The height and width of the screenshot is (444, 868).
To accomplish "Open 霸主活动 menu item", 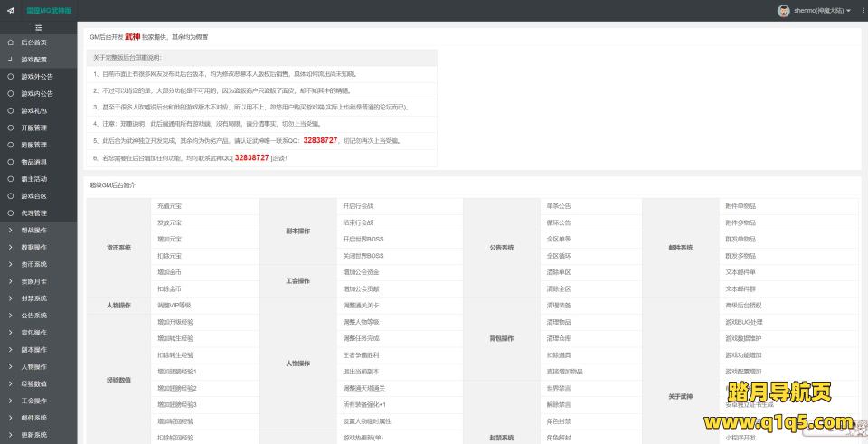I will (39, 179).
